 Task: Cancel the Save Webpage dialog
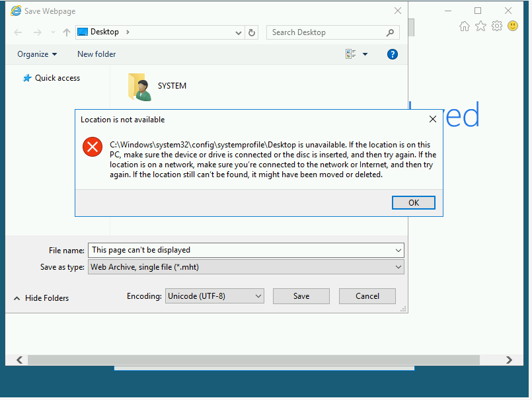point(367,296)
